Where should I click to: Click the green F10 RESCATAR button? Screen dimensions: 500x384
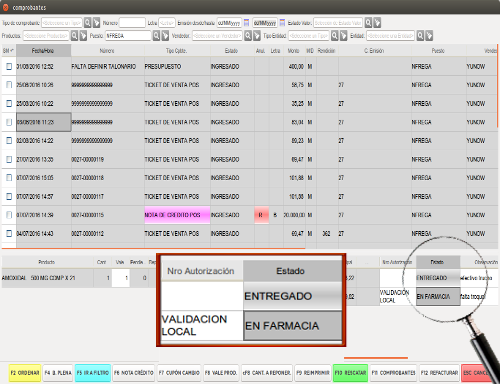(350, 373)
